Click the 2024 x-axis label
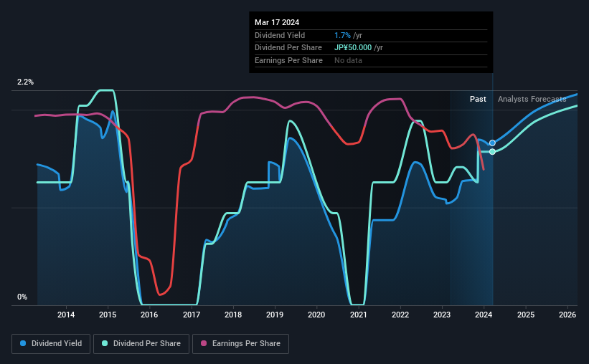 pos(484,315)
